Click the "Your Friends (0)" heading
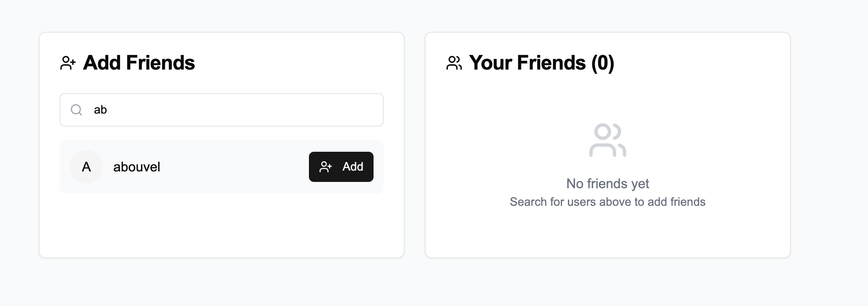The height and width of the screenshot is (306, 868). (541, 63)
